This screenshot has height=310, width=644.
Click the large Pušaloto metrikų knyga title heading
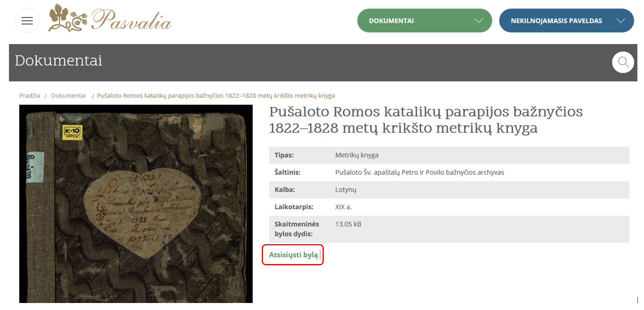point(425,120)
